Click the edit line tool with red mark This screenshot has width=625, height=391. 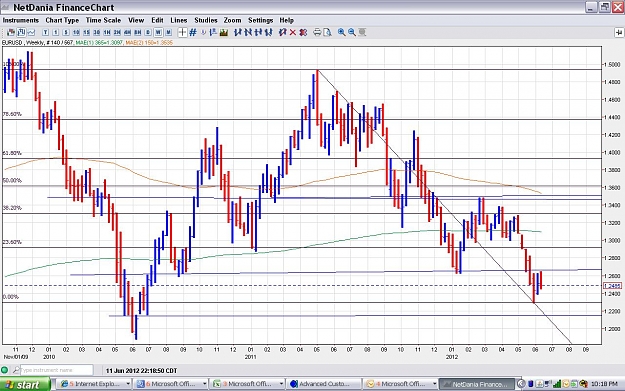click(x=283, y=32)
